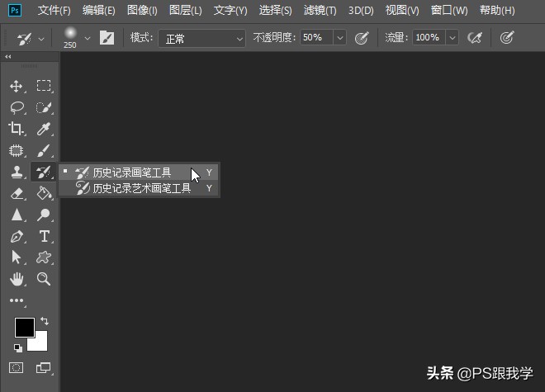Select the Dodge tool
The height and width of the screenshot is (392, 545).
[x=44, y=215]
